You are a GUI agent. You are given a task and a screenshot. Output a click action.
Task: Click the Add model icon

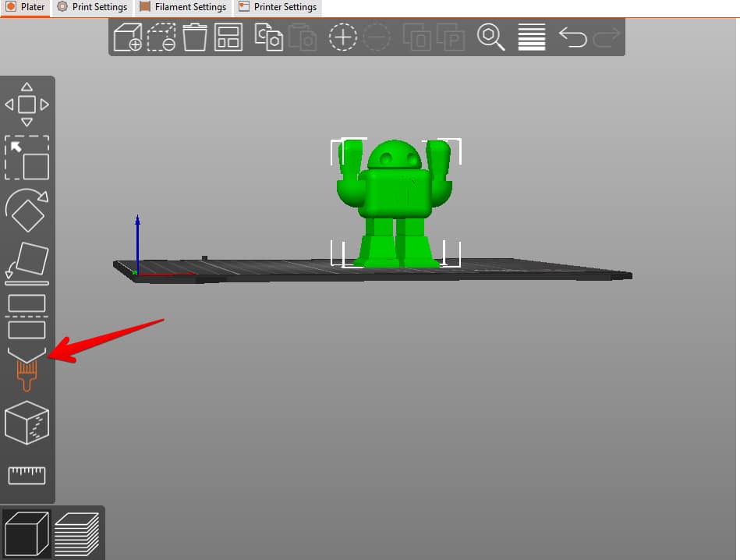tap(128, 37)
